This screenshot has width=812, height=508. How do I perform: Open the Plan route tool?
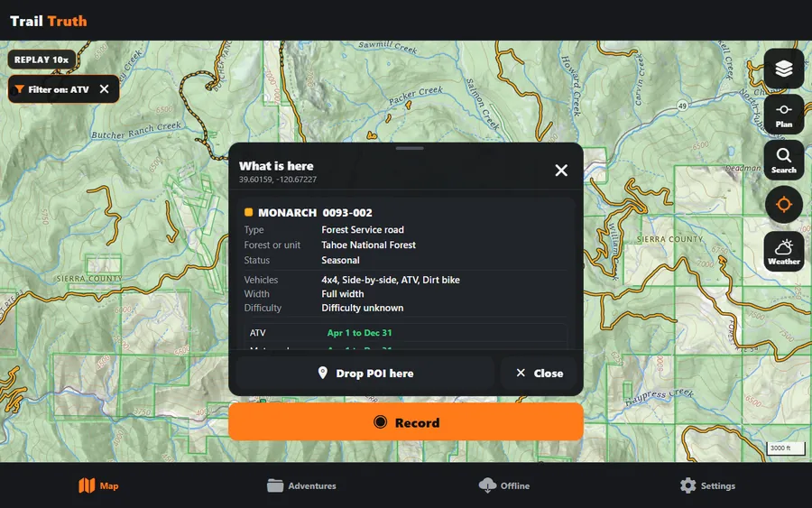[783, 115]
